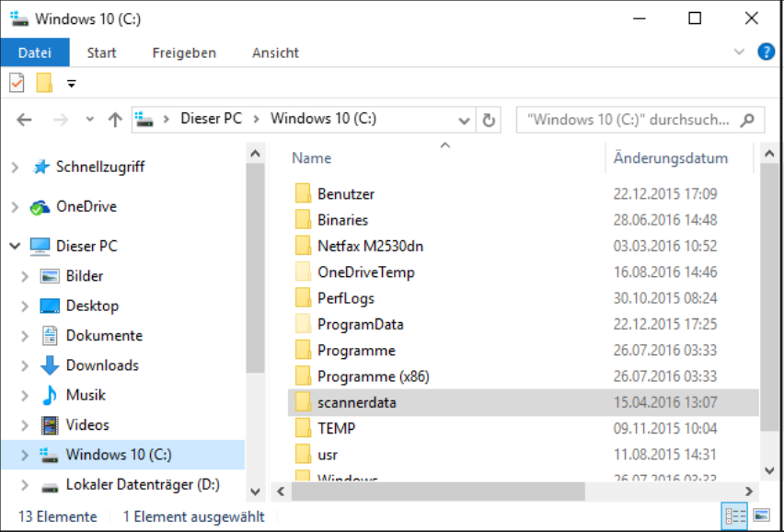784x532 pixels.
Task: Navigate up one level with the up arrow
Action: (x=115, y=120)
